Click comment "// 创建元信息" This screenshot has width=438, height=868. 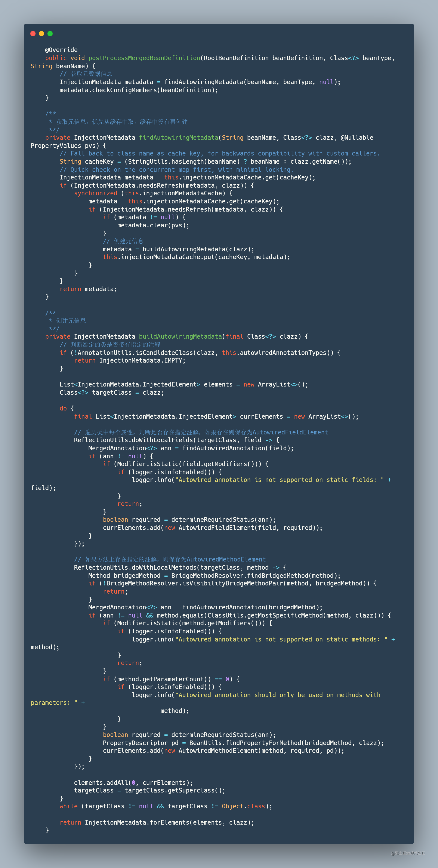coord(123,241)
